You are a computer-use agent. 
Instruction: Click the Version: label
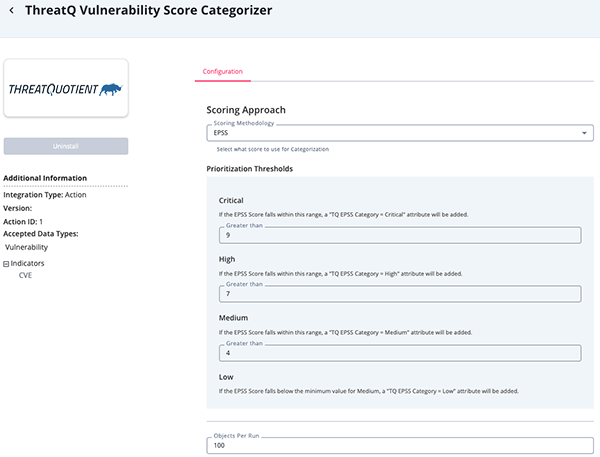18,208
